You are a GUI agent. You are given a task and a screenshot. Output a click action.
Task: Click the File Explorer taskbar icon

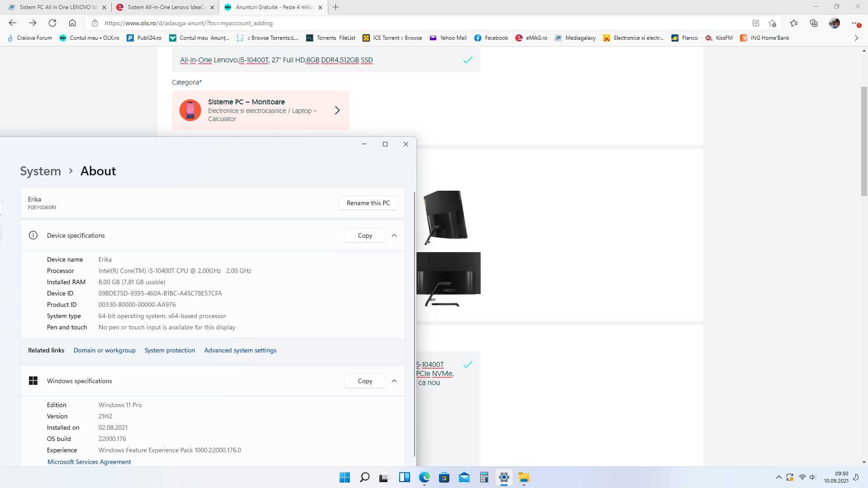point(524,477)
